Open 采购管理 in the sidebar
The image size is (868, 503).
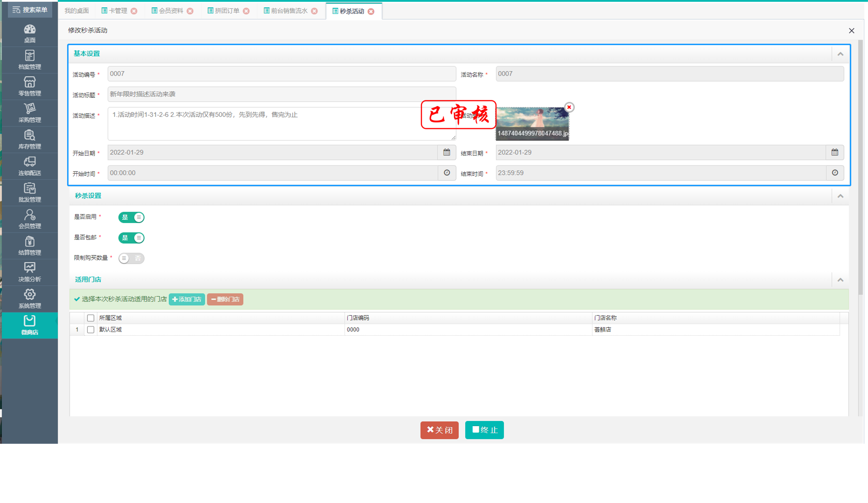pyautogui.click(x=29, y=113)
